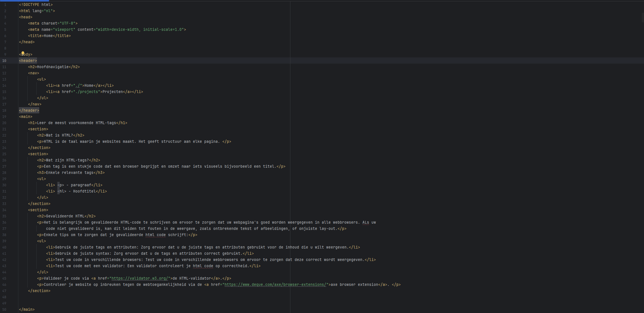The width and height of the screenshot is (644, 313).
Task: Click the Projecten link text in the list item
Action: click(113, 92)
